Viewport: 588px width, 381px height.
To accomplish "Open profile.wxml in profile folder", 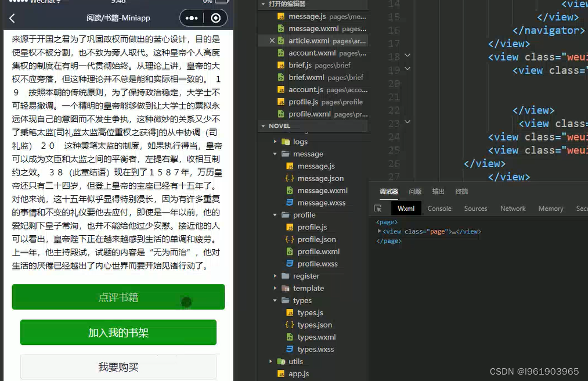I will 318,251.
